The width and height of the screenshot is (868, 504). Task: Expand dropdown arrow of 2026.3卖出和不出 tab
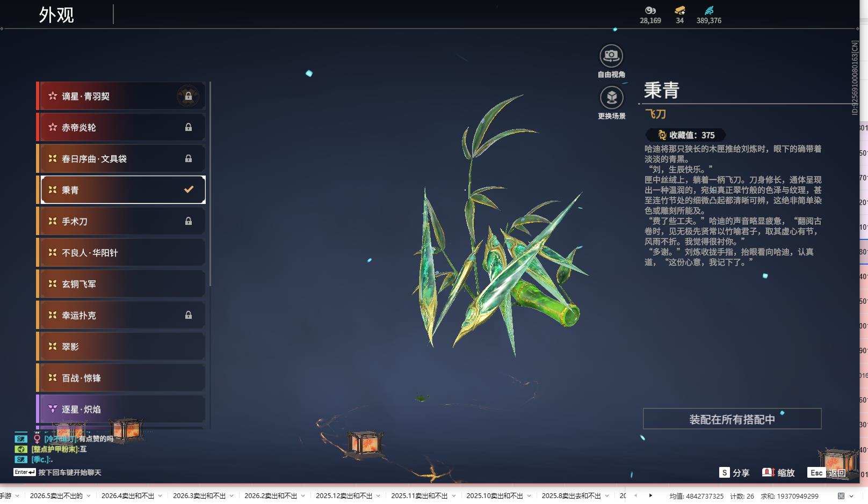[x=232, y=496]
